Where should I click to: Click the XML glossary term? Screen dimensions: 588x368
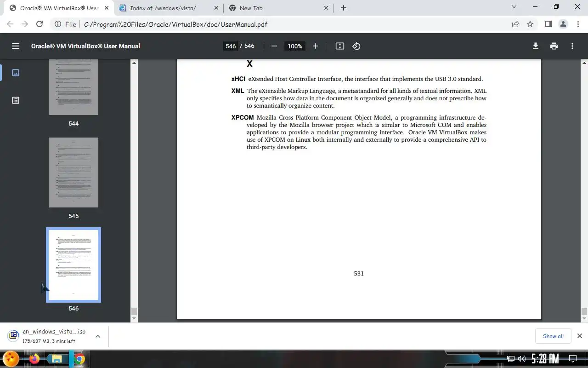[x=237, y=91]
